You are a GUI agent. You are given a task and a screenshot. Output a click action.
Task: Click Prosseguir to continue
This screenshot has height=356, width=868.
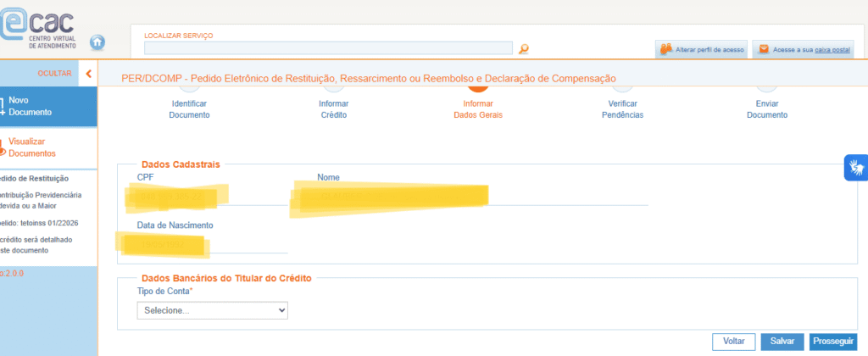pyautogui.click(x=832, y=341)
